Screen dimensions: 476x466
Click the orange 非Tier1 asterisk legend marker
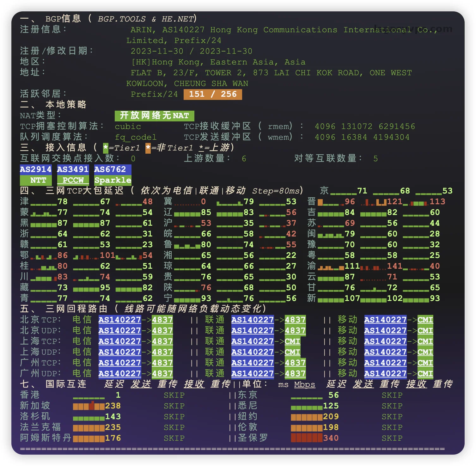(x=148, y=148)
